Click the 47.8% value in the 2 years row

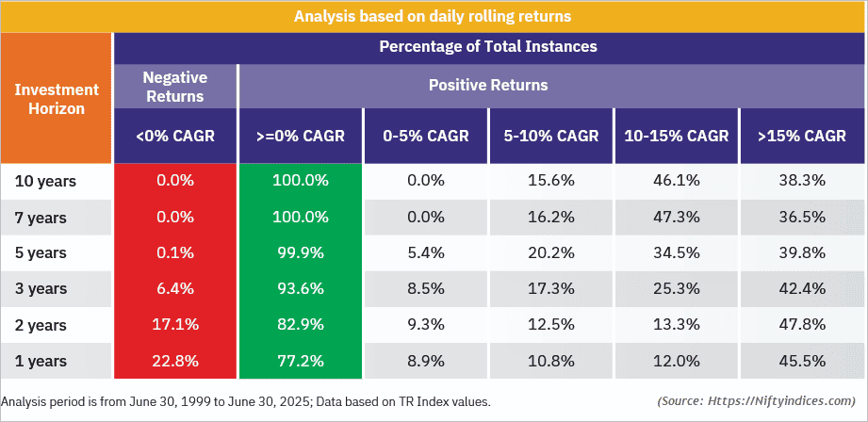point(802,325)
